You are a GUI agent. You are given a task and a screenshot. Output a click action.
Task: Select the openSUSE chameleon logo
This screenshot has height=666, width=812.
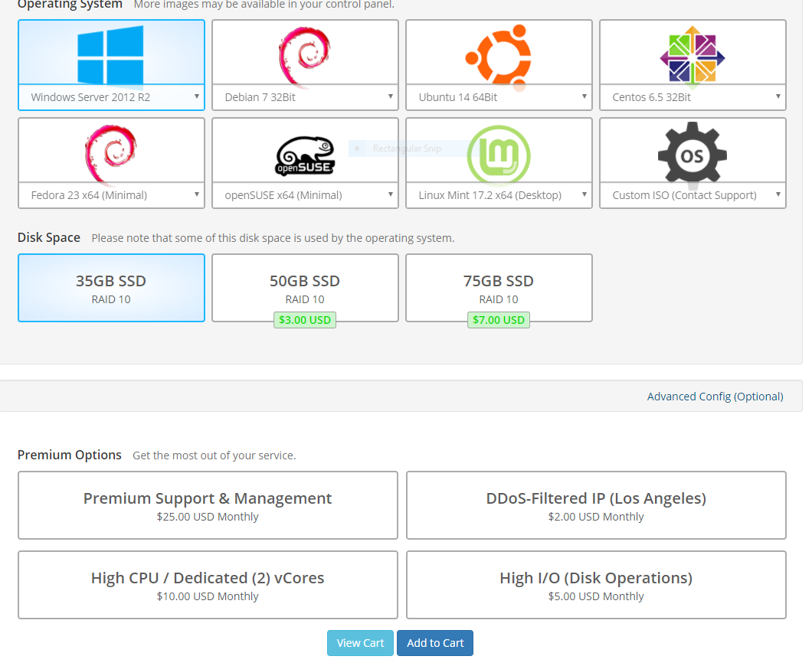305,155
